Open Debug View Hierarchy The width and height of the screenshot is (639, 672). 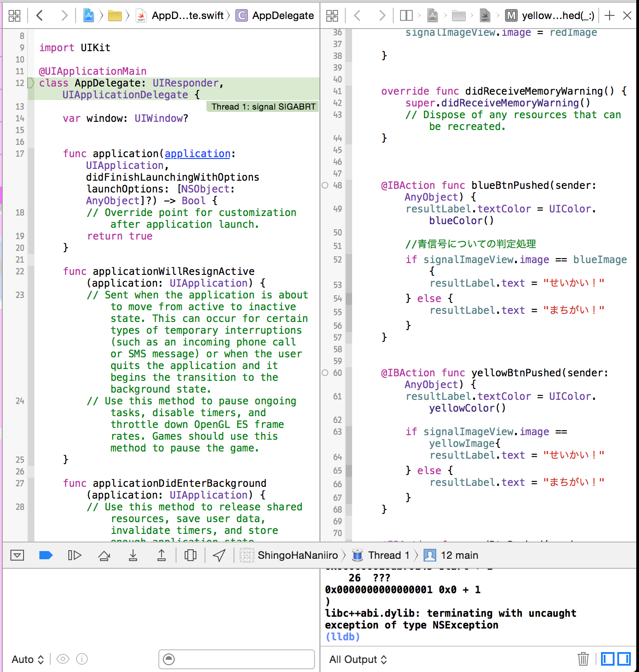pos(191,555)
